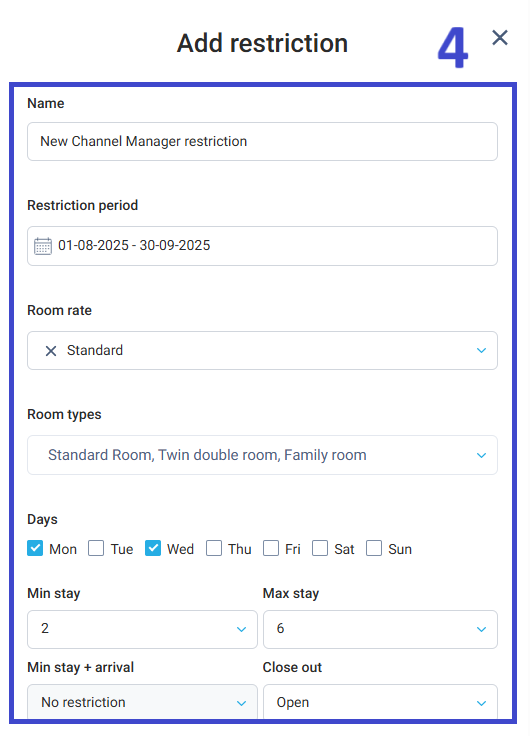The width and height of the screenshot is (530, 736).
Task: Click the 'Room types' label text
Action: click(x=64, y=414)
